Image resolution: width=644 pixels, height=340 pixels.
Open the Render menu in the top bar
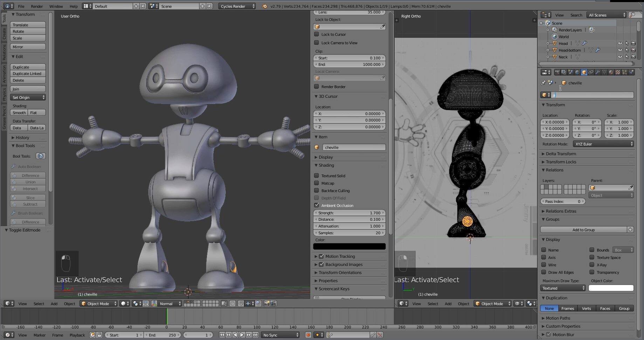point(36,6)
